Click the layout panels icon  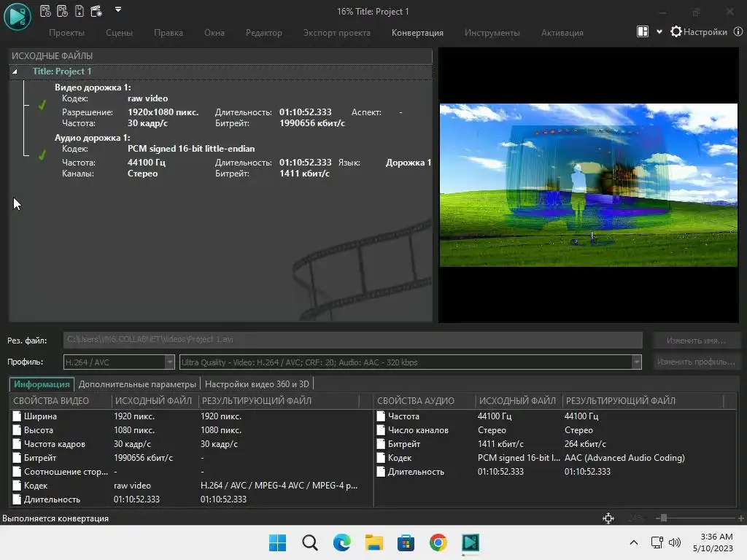click(643, 31)
